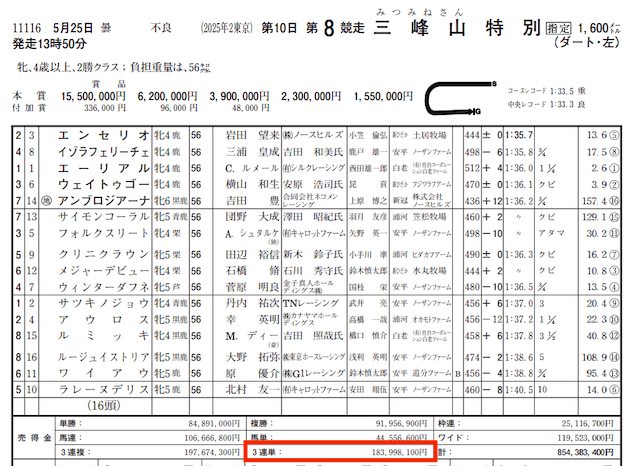Select the jockey name 丹内 祐次
This screenshot has height=466, width=640.
(x=252, y=304)
